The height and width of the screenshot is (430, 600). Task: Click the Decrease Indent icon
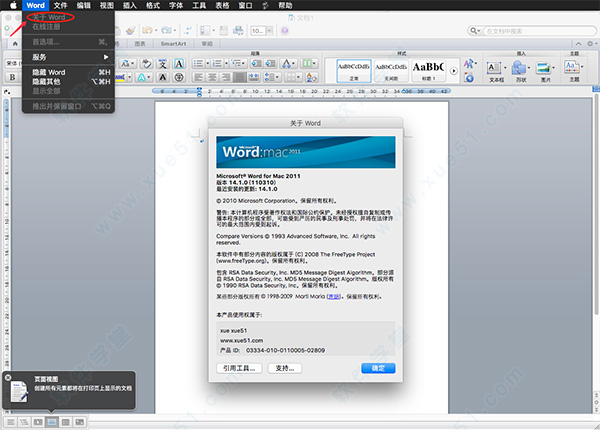point(257,64)
